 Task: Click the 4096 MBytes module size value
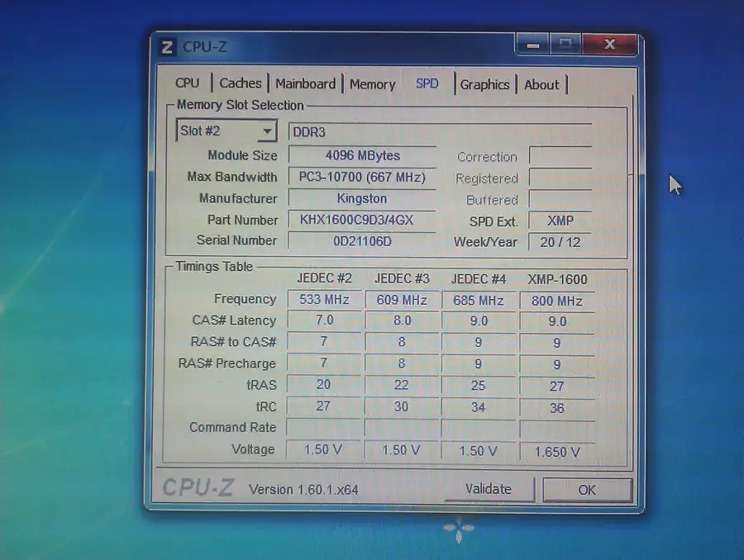(x=363, y=155)
